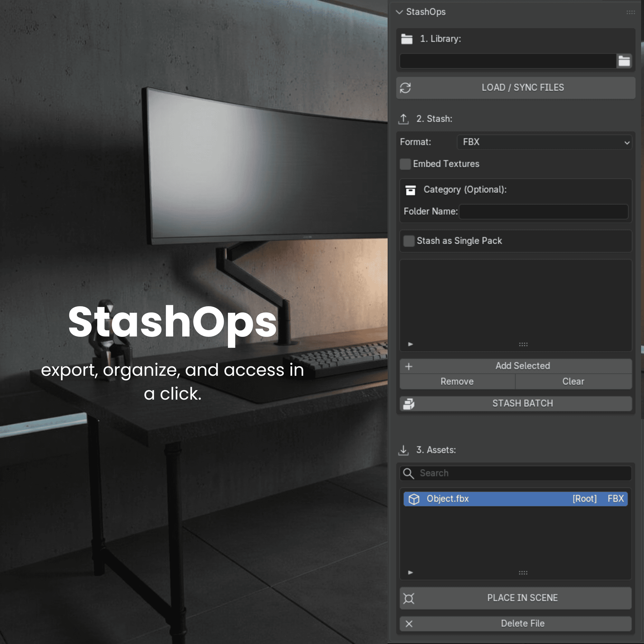
Task: Click the Folder Name input field
Action: (543, 212)
